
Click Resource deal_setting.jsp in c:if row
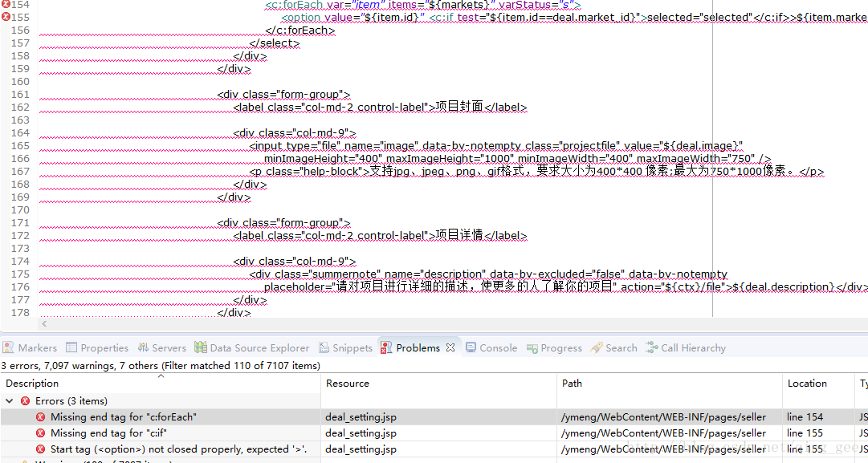point(361,433)
